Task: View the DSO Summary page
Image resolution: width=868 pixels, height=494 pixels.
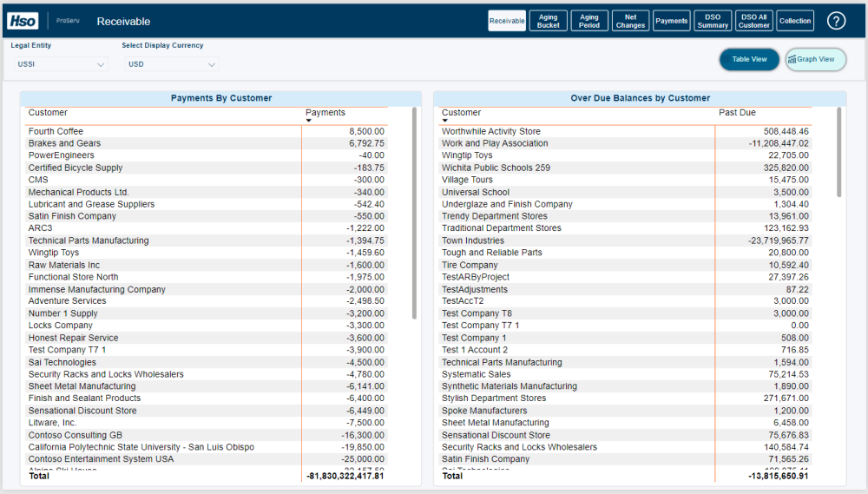Action: tap(713, 21)
